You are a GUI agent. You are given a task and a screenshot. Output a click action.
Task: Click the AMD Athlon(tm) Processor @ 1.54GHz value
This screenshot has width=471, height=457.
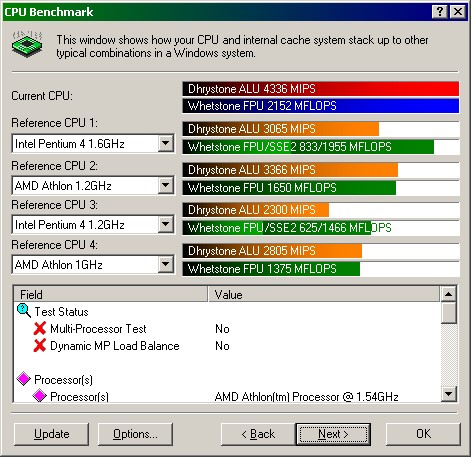point(307,397)
